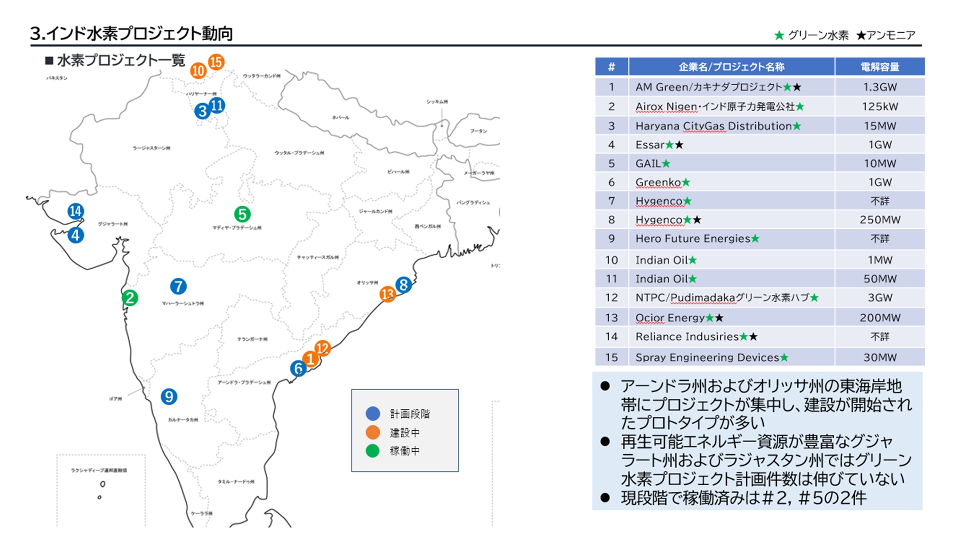Click blue map marker number 9 in Karnataka
967x560 pixels.
(169, 396)
